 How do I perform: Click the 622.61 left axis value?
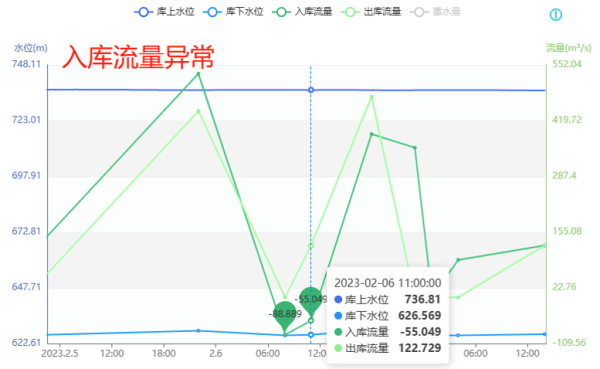pyautogui.click(x=26, y=342)
